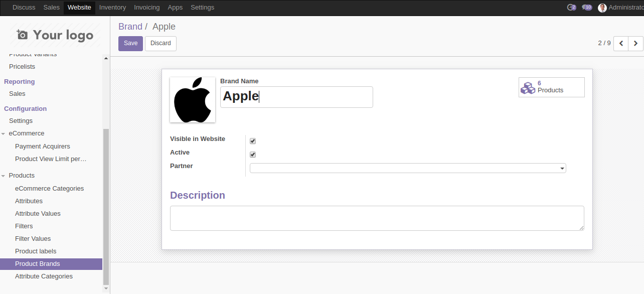Click the Your logo company placeholder
Screen dimensions: 644x294
pyautogui.click(x=55, y=35)
